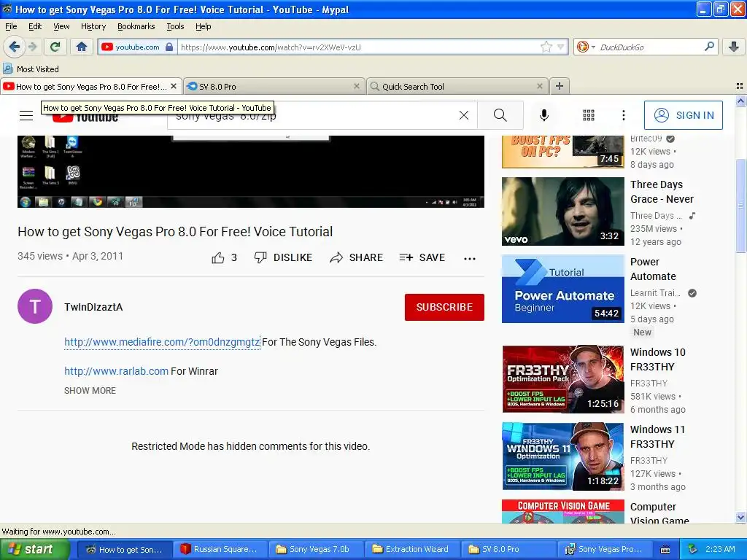Viewport: 747px width, 560px height.
Task: Click the page scrollbar up arrow
Action: [740, 101]
